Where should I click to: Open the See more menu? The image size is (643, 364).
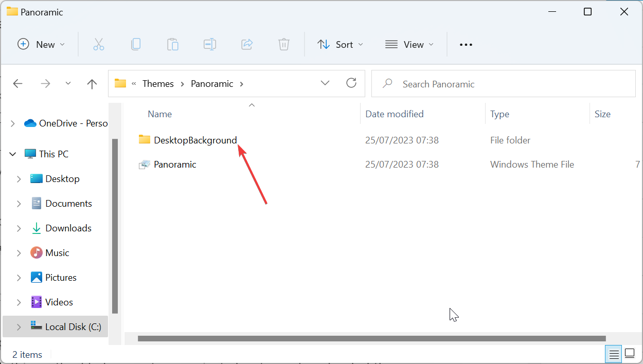[x=466, y=44]
